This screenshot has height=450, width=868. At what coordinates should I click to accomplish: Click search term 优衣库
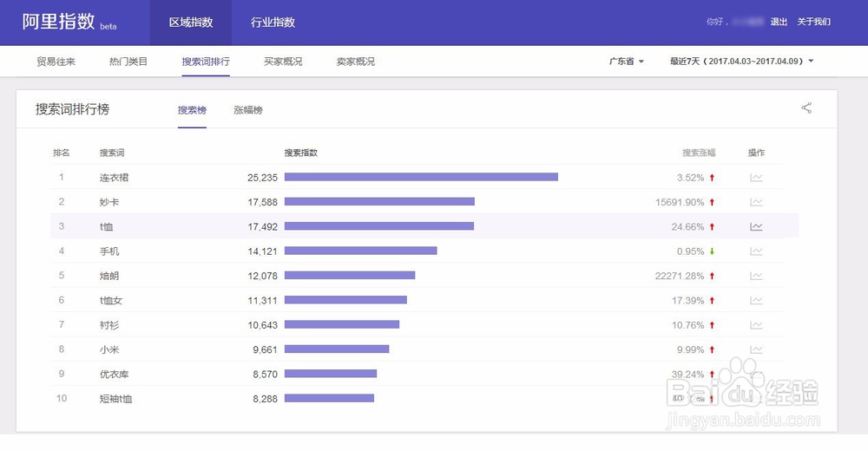pos(114,375)
